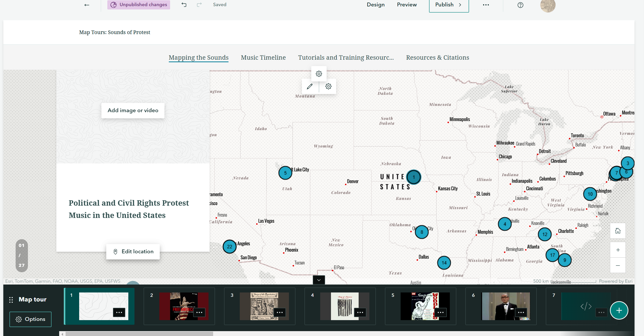The image size is (644, 336).
Task: Click the embed code icon on slide 7
Action: pyautogui.click(x=587, y=306)
